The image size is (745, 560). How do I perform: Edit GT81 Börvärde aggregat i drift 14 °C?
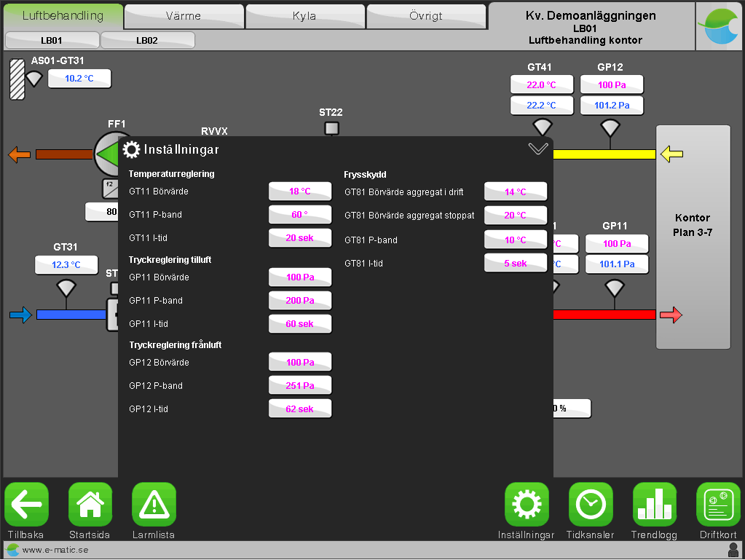coord(516,192)
